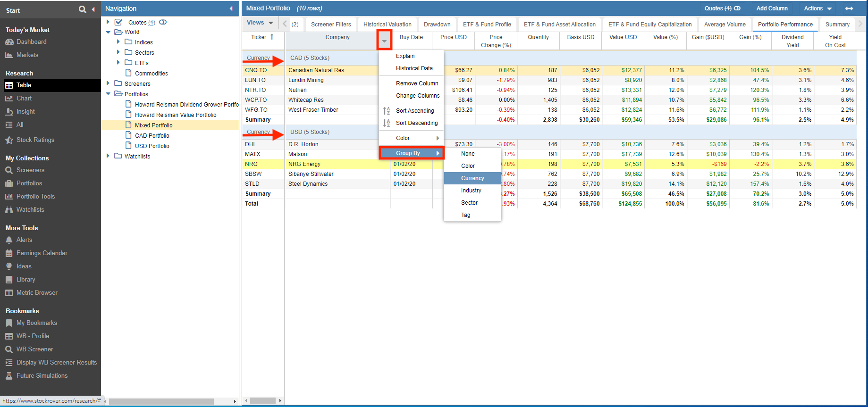Open Historical Data from column menu
The height and width of the screenshot is (407, 868).
(411, 68)
